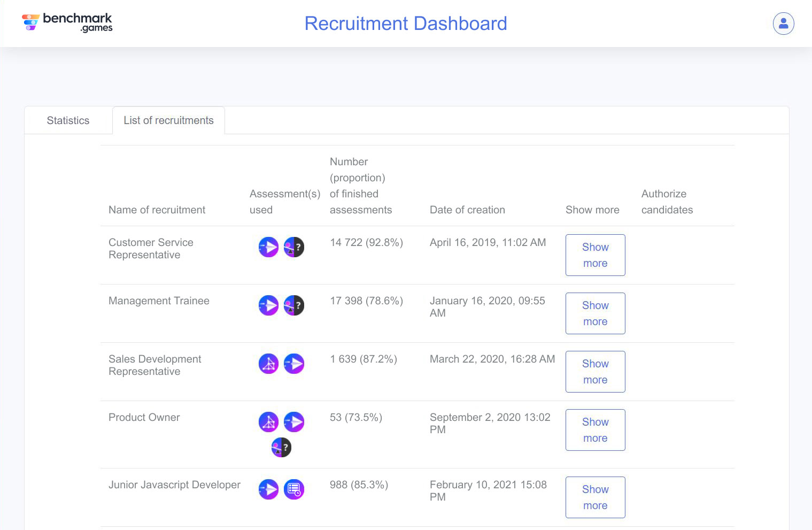This screenshot has width=812, height=530.
Task: Select the List of recruitments tab
Action: click(x=168, y=120)
